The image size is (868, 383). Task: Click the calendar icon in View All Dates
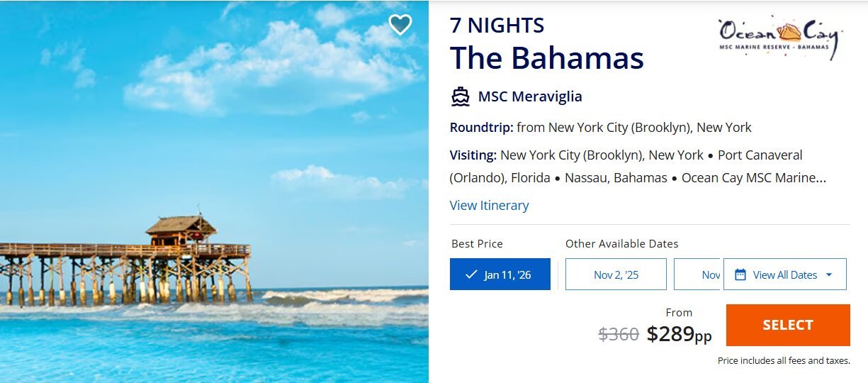[x=740, y=274]
